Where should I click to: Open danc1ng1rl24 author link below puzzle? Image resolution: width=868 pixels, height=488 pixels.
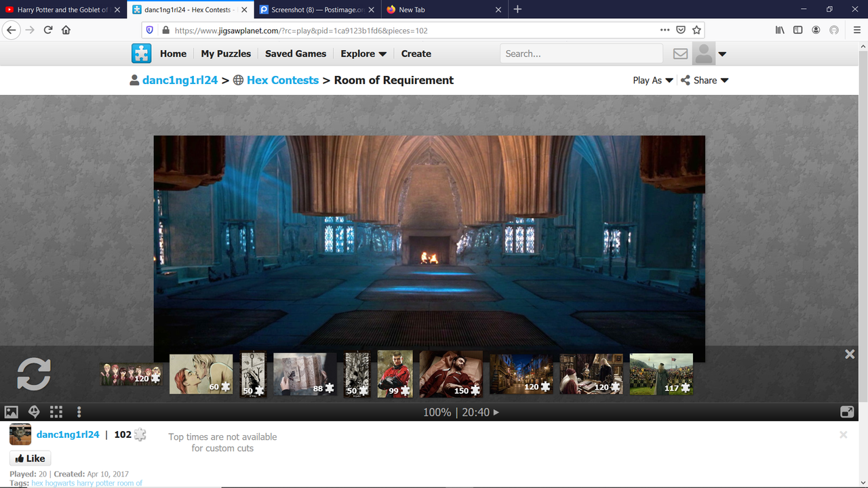pos(68,434)
